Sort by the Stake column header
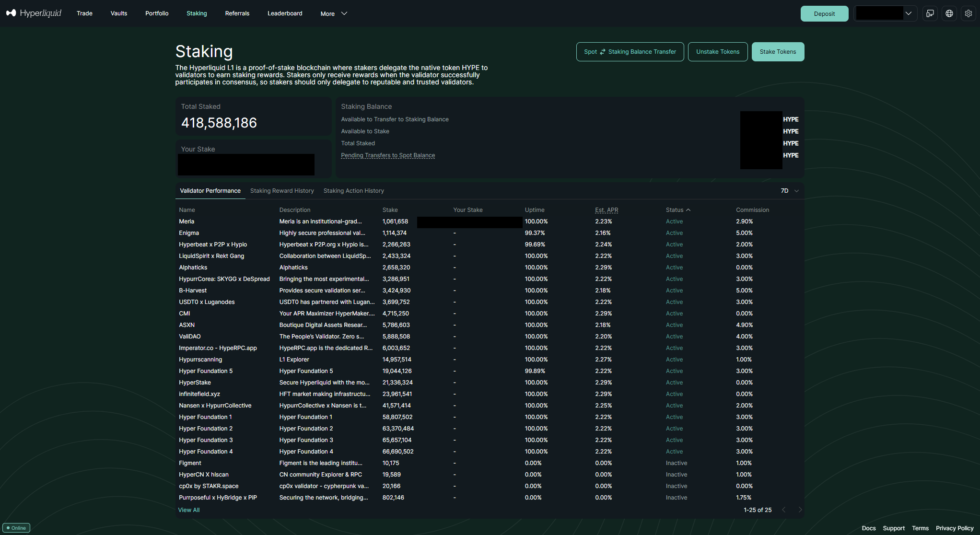This screenshot has width=980, height=535. point(390,210)
